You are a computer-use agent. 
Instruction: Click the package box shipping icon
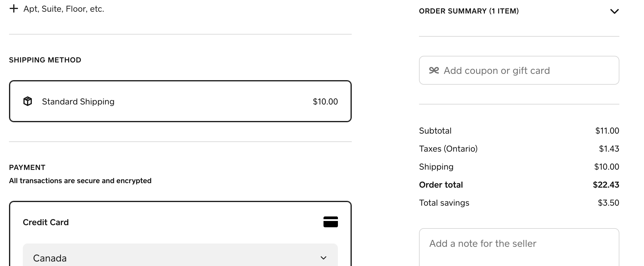(28, 101)
